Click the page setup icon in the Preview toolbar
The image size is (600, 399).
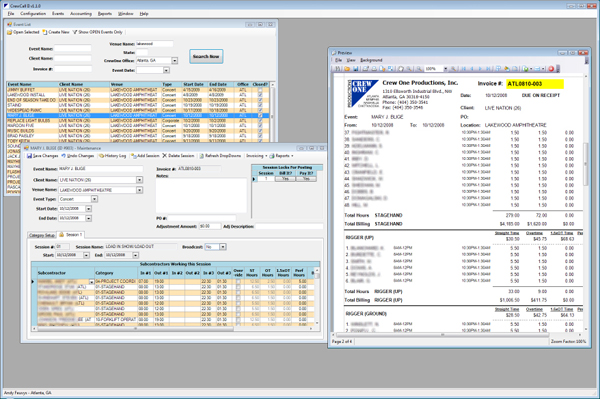(382, 69)
